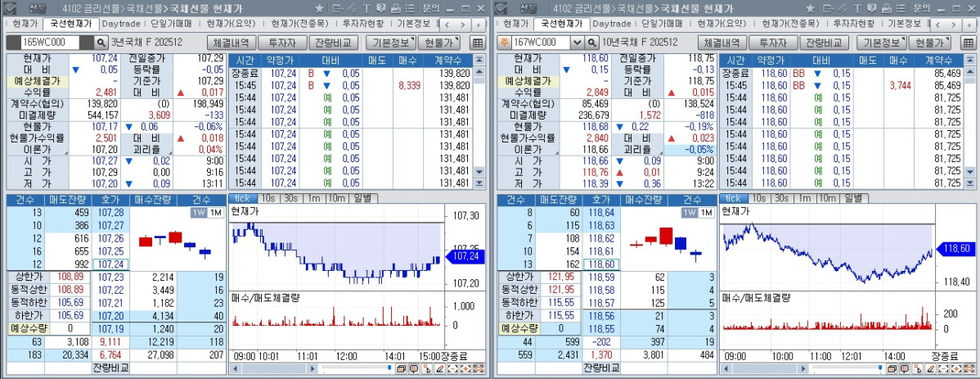This screenshot has width=980, height=379.
Task: Click scroll-down arrow of left tick table
Action: tap(479, 171)
